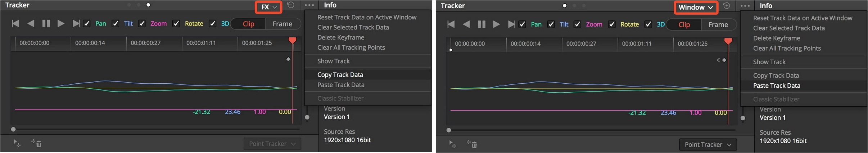
Task: Click add tracking point icon in left panel
Action: pyautogui.click(x=17, y=143)
